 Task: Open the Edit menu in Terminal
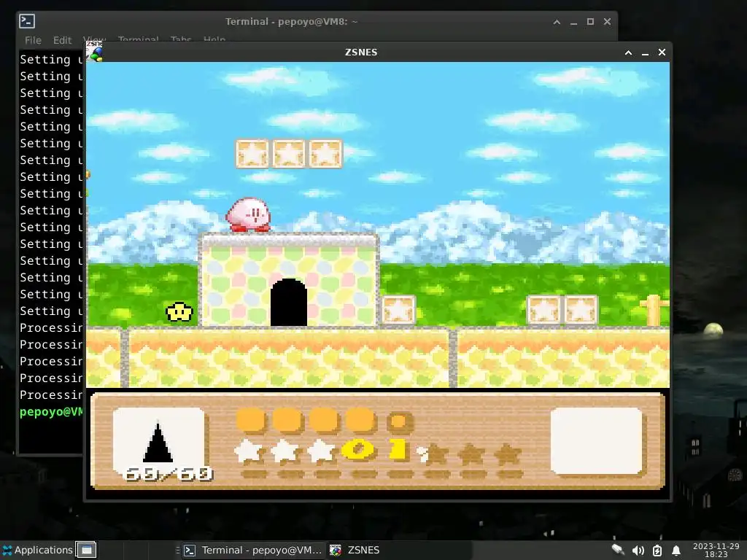[63, 40]
